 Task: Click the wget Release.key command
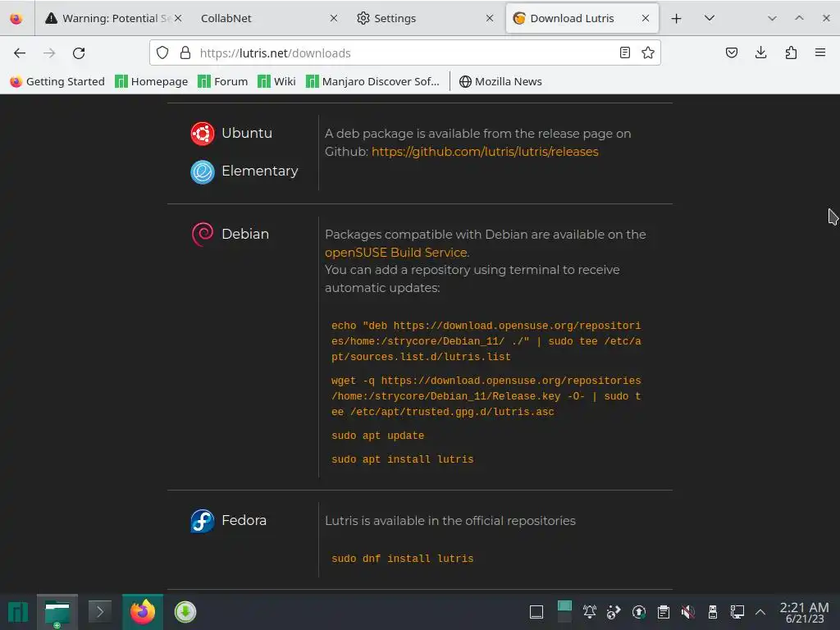tap(486, 396)
